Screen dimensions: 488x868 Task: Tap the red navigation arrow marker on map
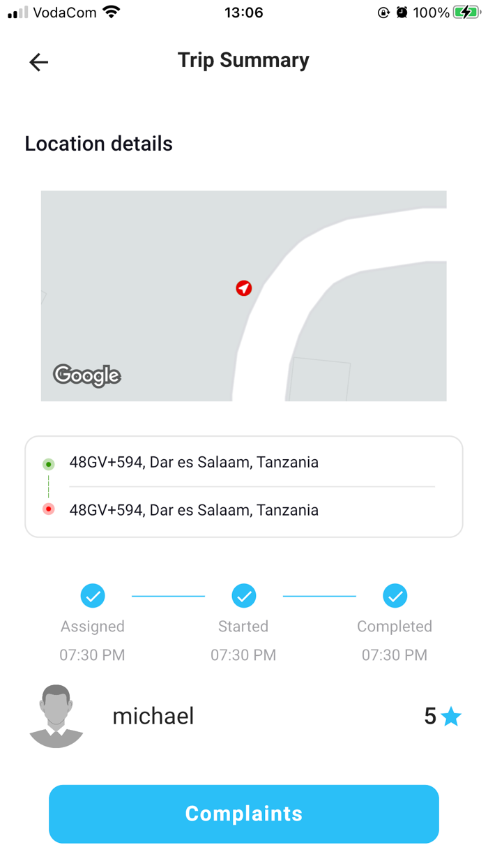[x=243, y=288]
